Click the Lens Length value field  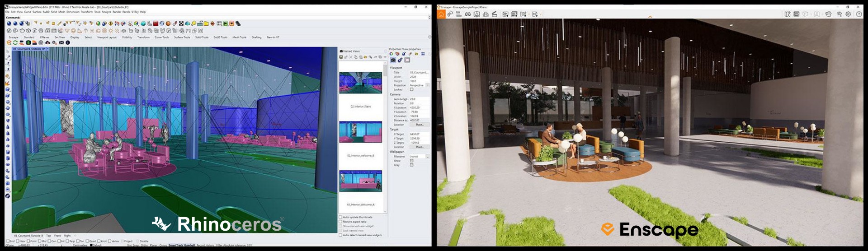click(419, 99)
